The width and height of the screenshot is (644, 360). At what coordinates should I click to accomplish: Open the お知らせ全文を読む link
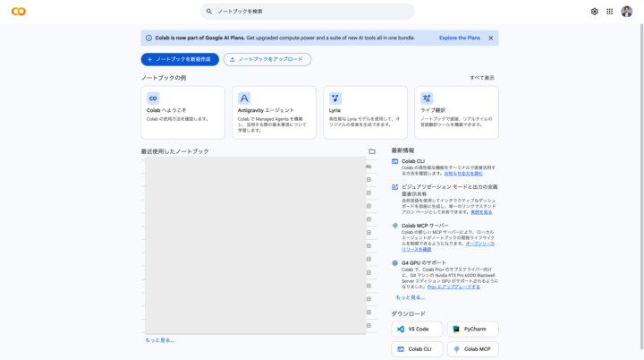coord(463,174)
